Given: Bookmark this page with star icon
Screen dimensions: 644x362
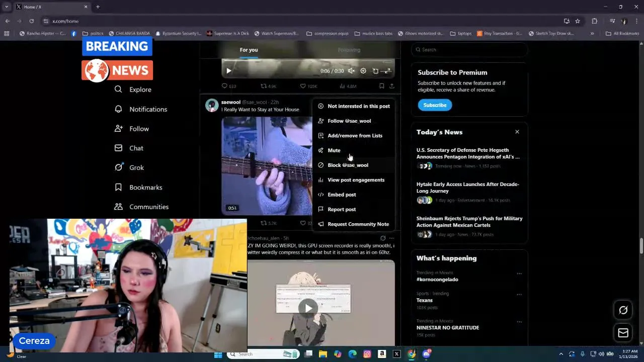Looking at the screenshot, I should [578, 21].
